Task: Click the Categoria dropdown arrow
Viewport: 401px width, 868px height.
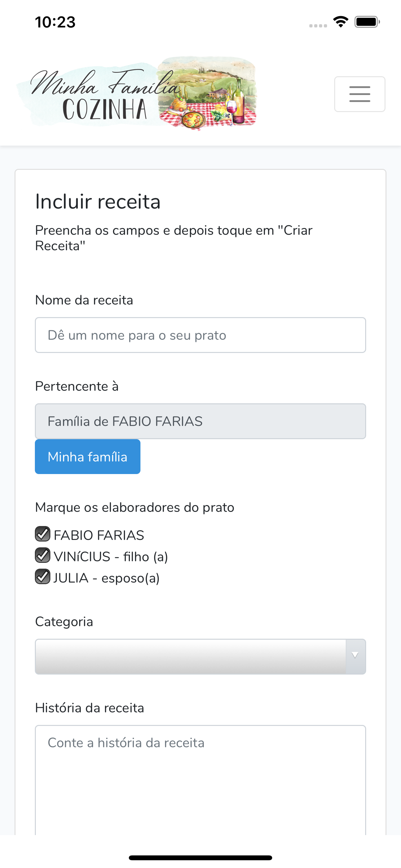Action: (x=355, y=656)
